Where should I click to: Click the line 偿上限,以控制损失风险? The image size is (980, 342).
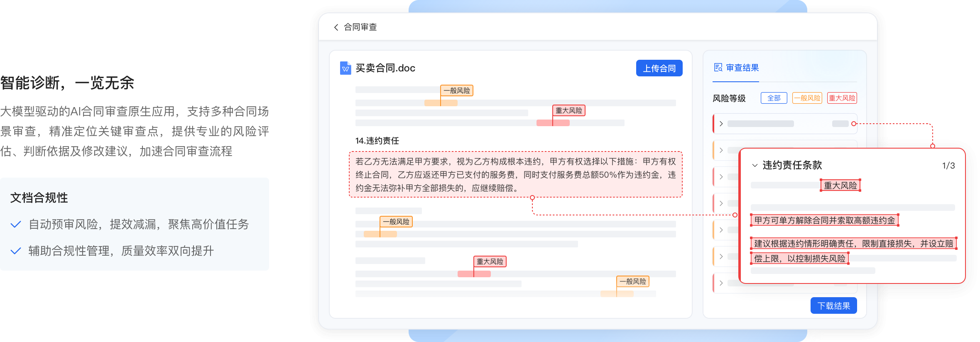(799, 259)
